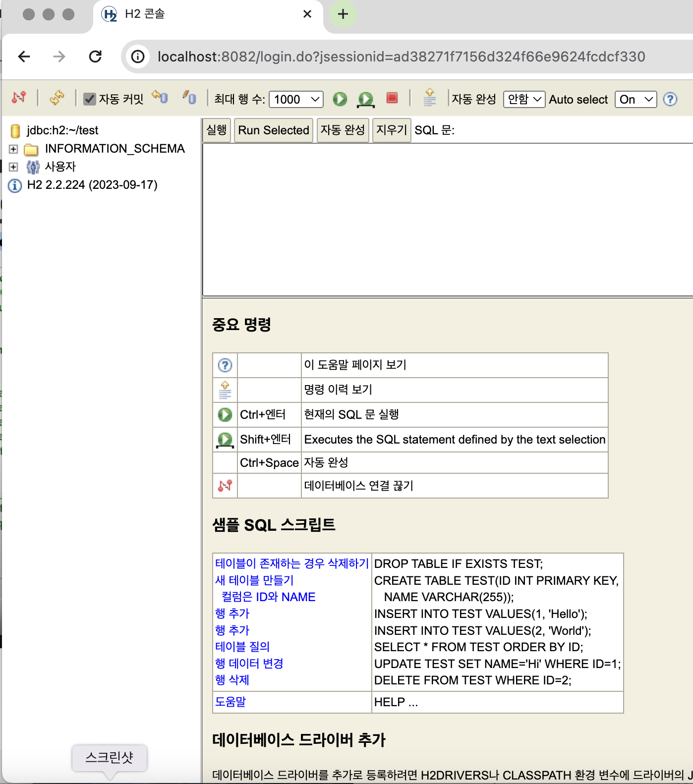Click the 행 데이터 변경 link

249,664
